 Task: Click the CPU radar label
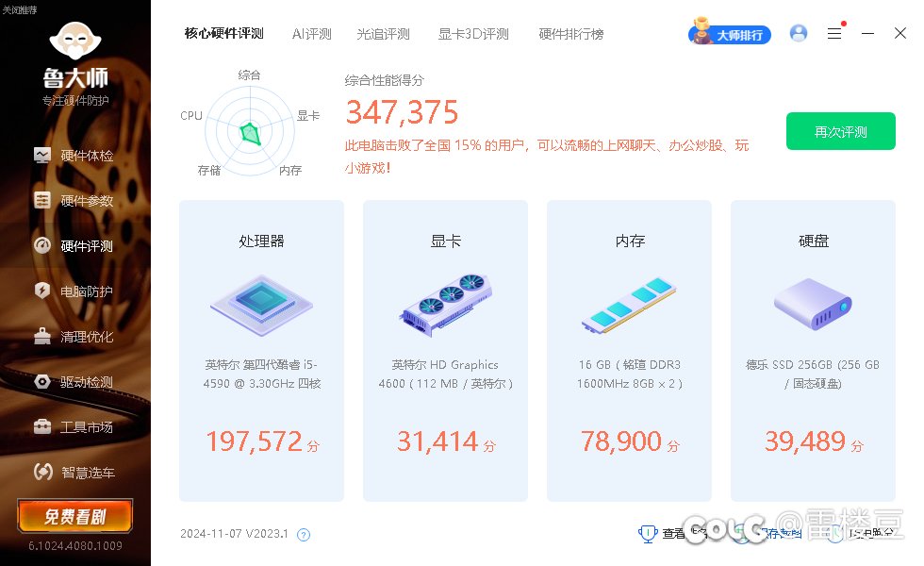pos(191,115)
